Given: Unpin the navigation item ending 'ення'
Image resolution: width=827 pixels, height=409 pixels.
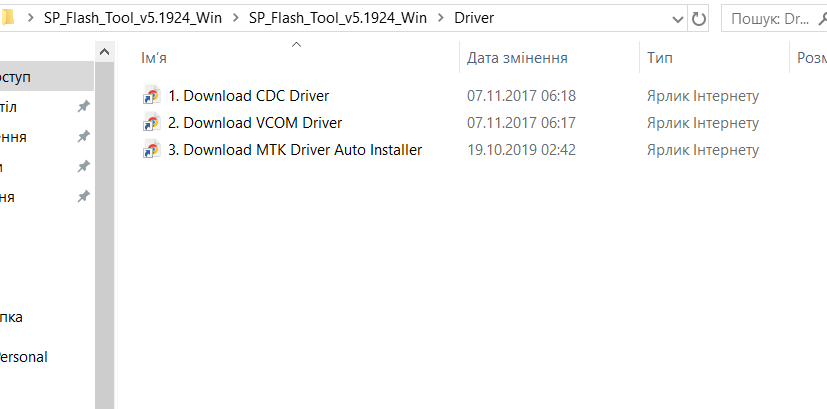Looking at the screenshot, I should (x=83, y=137).
